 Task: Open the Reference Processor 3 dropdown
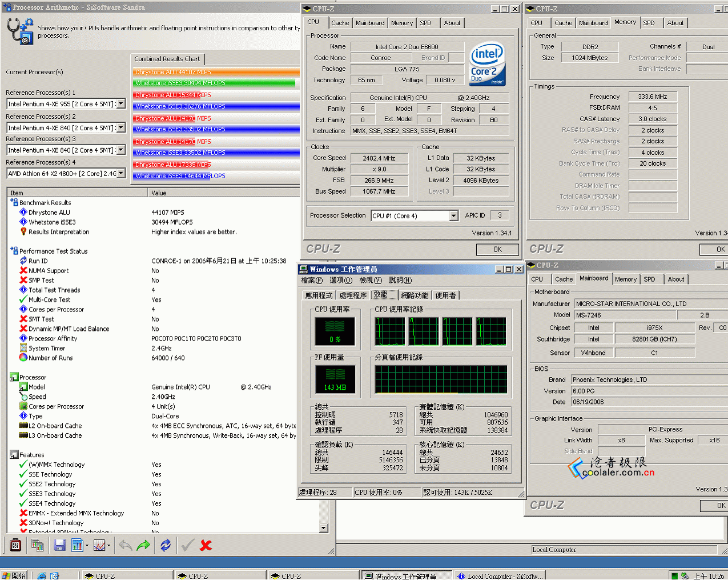(x=121, y=150)
